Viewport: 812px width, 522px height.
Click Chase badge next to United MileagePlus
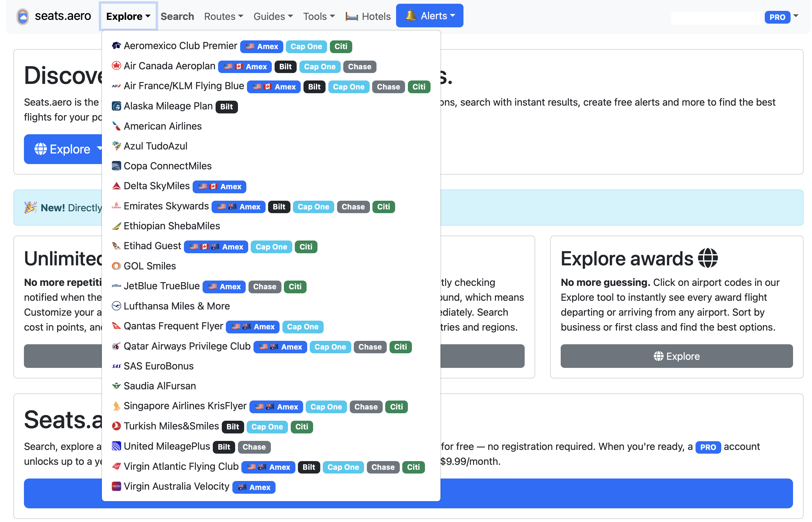pyautogui.click(x=254, y=447)
